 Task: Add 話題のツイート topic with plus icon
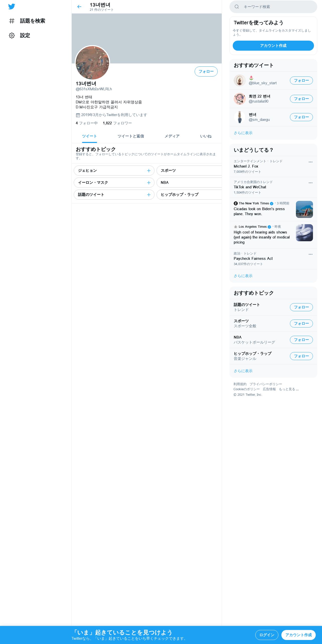[149, 195]
